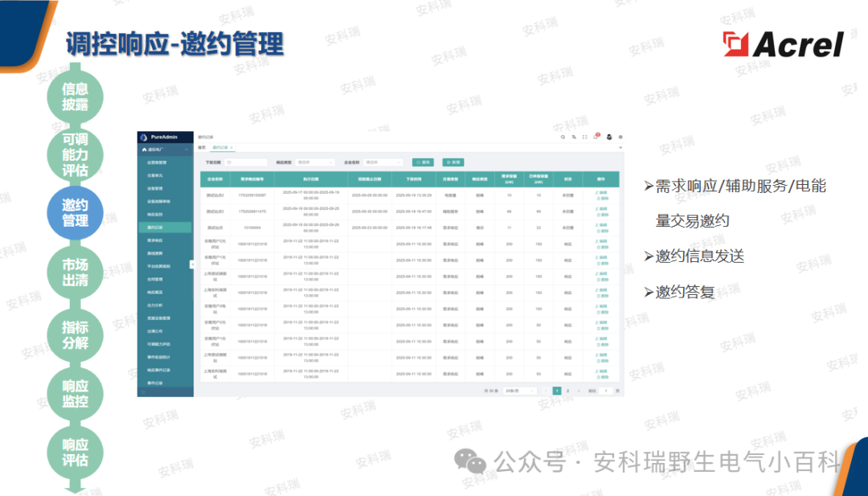The height and width of the screenshot is (496, 868).
Task: Select the 响应监控 step circle
Action: [x=75, y=393]
